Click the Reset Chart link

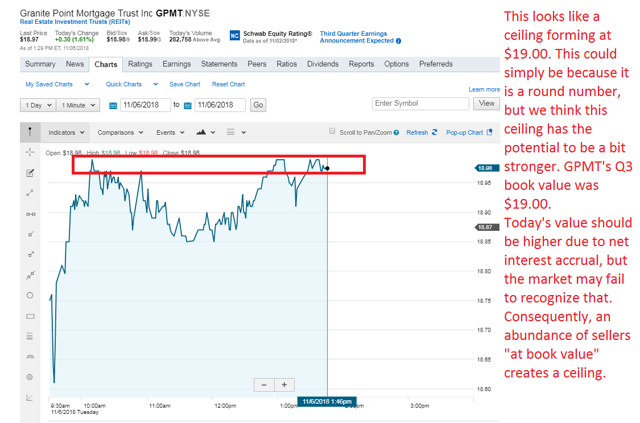pos(228,85)
